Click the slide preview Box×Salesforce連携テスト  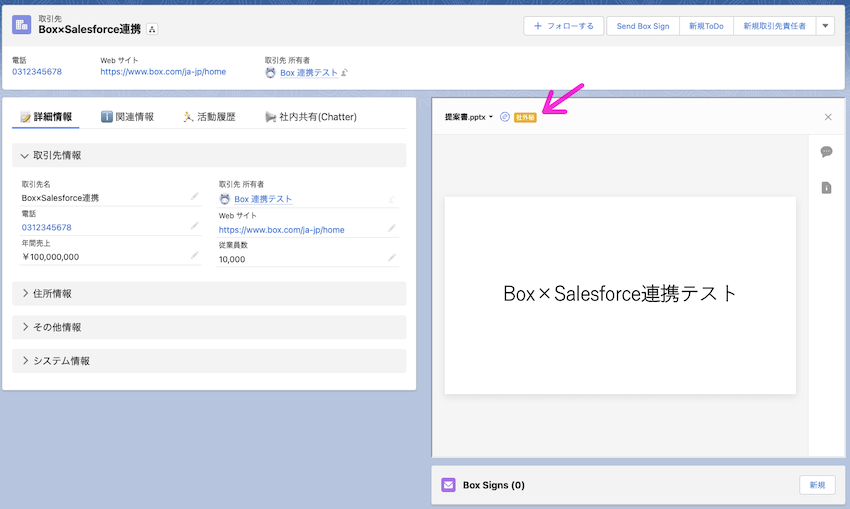[x=620, y=295]
